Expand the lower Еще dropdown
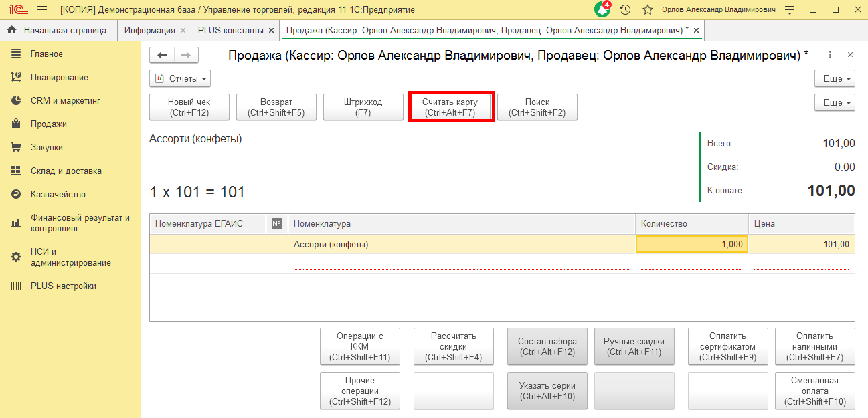868x418 pixels. tap(835, 102)
